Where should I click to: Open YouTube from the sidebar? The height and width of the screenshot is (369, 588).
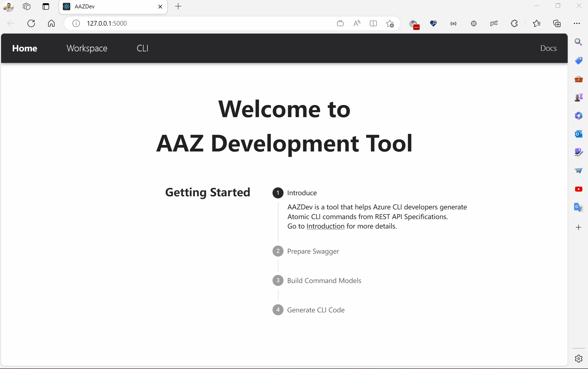(x=579, y=189)
